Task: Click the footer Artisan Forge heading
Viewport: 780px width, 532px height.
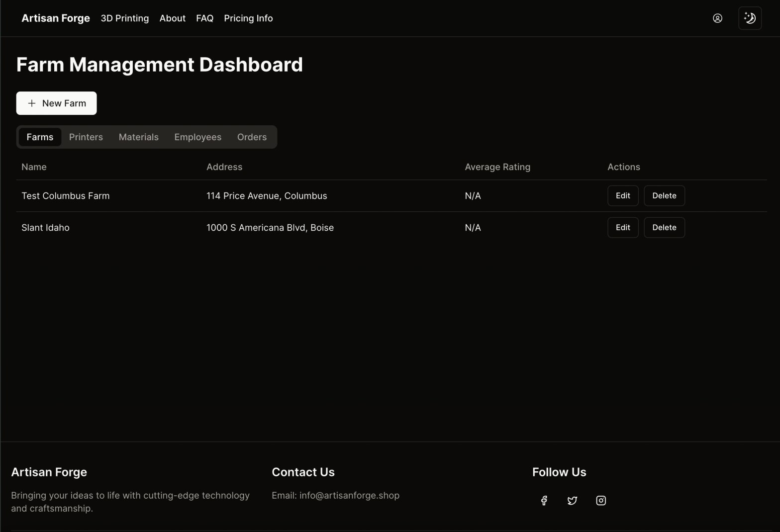Action: click(49, 472)
